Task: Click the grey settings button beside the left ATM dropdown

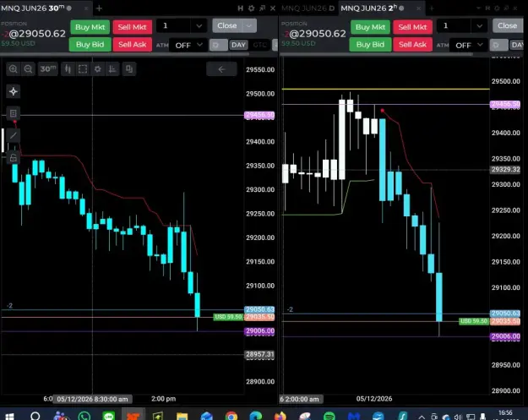Action: pos(219,45)
